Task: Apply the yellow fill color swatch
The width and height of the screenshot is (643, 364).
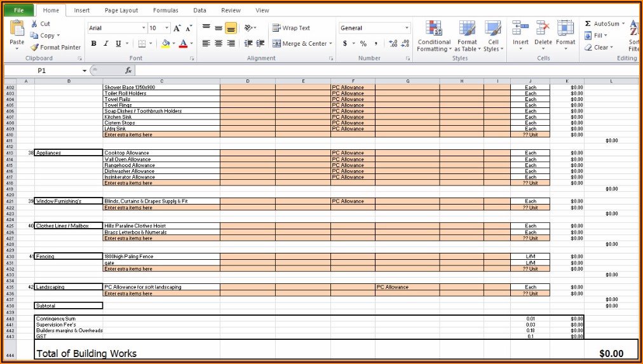Action: [165, 44]
